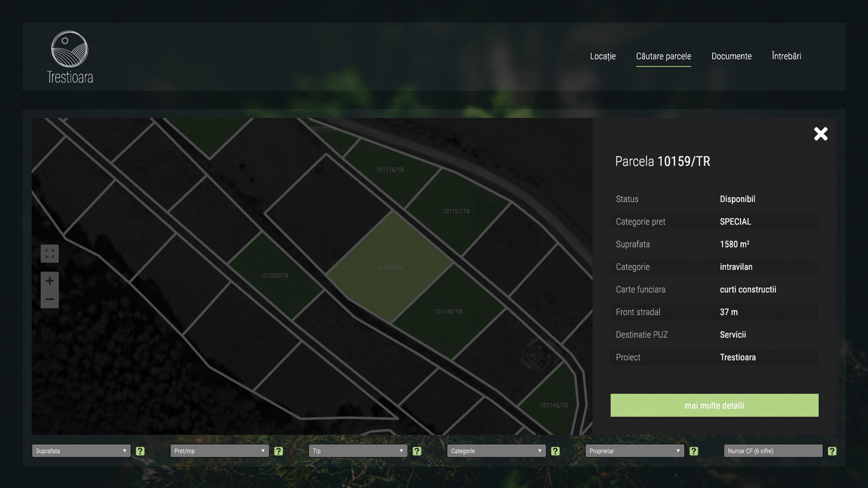Click the Trestioara logo
Screen dimensions: 868x488
69,57
